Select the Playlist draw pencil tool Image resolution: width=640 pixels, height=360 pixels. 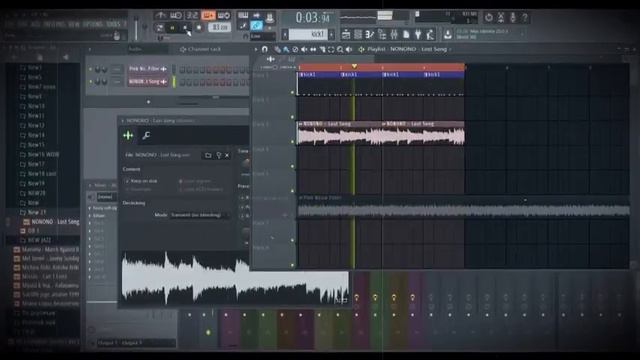277,49
